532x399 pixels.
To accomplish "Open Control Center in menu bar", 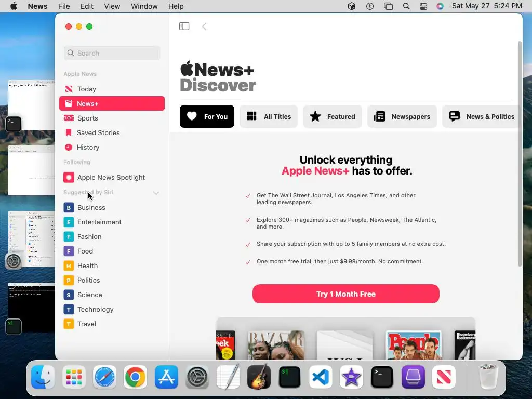I will [423, 6].
